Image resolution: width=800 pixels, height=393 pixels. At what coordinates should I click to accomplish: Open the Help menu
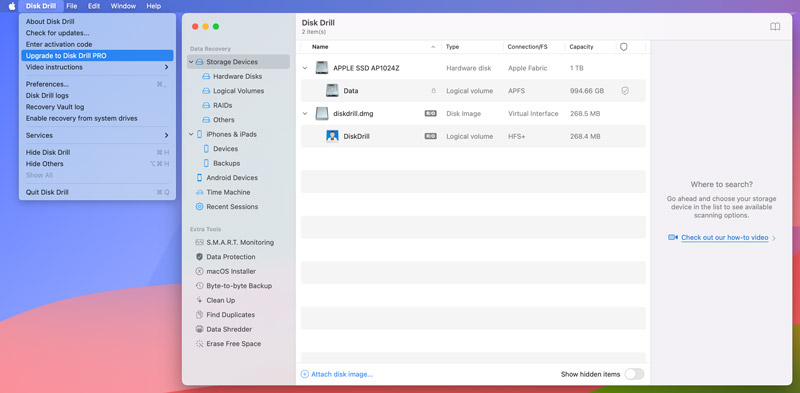(x=154, y=6)
